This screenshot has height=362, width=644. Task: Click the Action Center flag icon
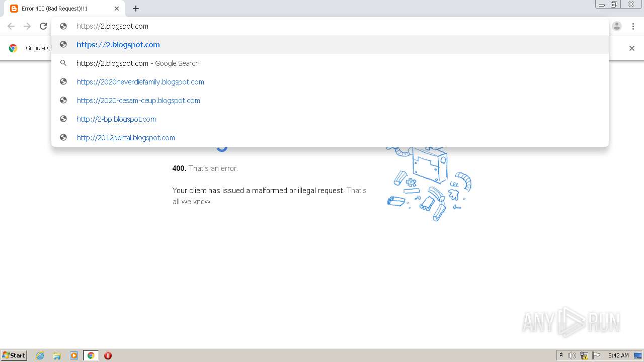point(596,355)
